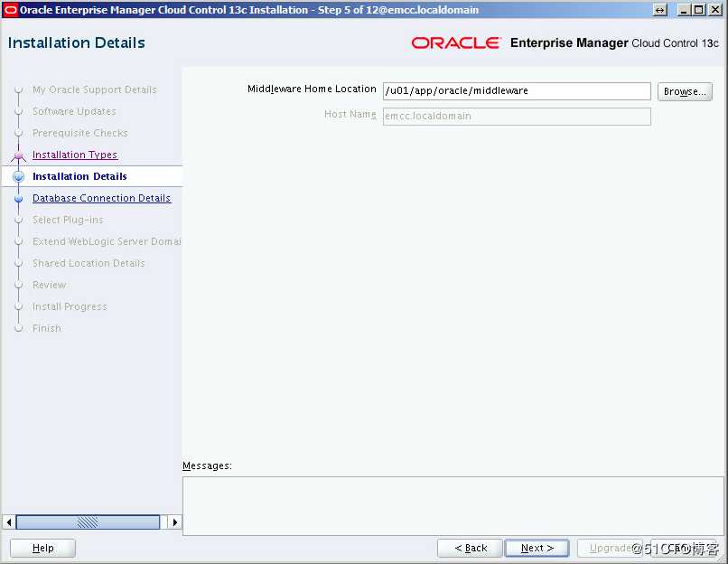
Task: Browse for a middleware home location
Action: pos(685,91)
